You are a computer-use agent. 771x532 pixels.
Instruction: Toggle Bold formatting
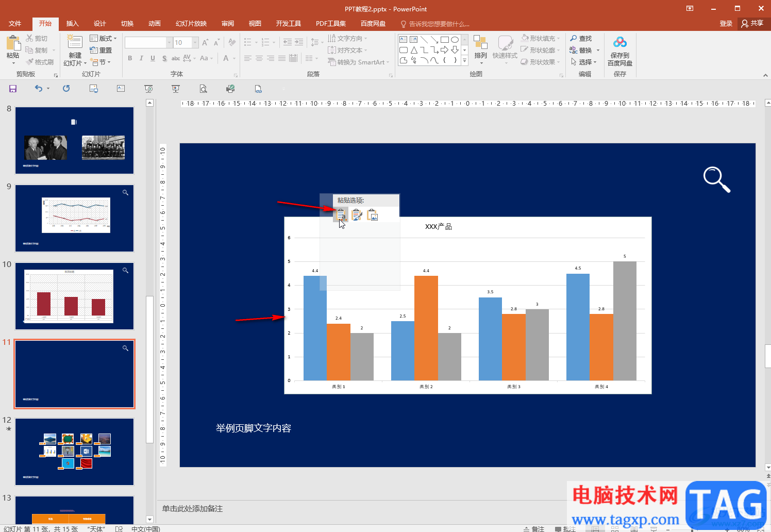(130, 58)
